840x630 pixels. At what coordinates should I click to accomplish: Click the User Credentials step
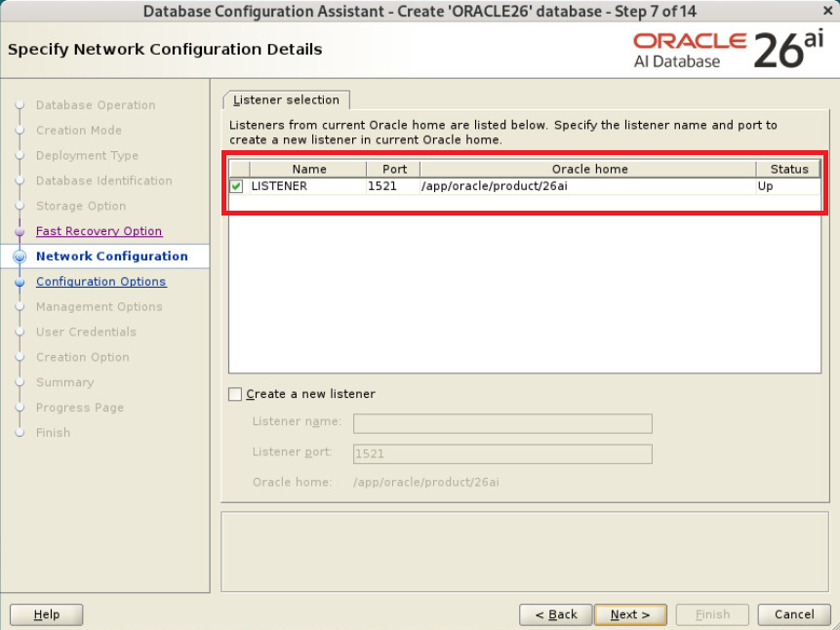[86, 332]
